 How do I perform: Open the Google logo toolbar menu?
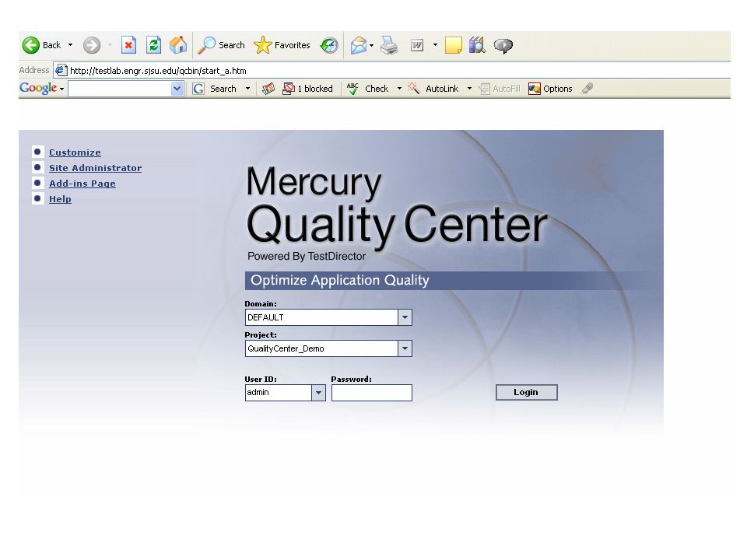click(41, 89)
